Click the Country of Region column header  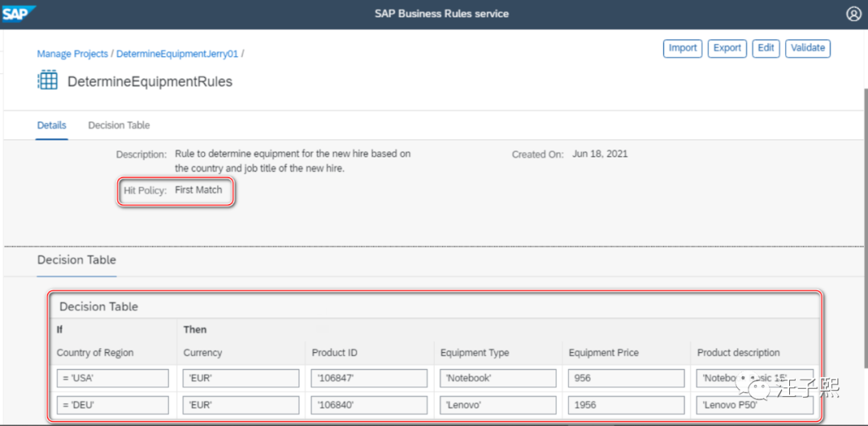(95, 352)
